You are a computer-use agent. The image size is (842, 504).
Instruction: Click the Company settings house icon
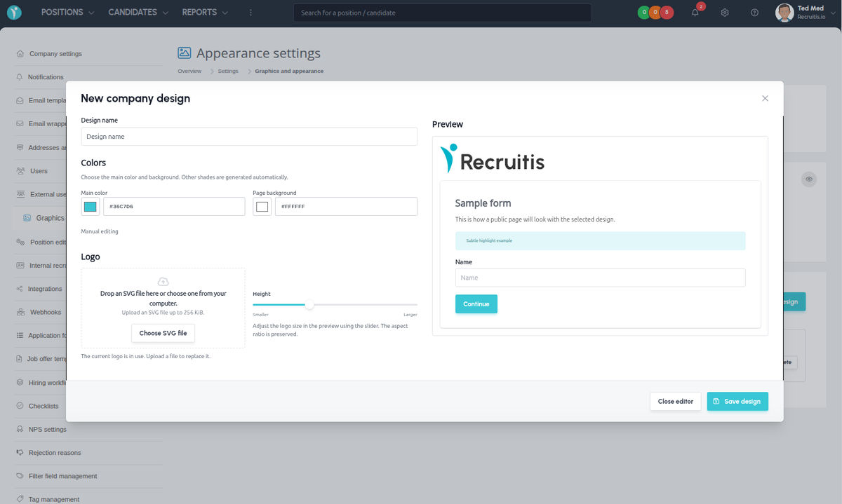[x=20, y=53]
